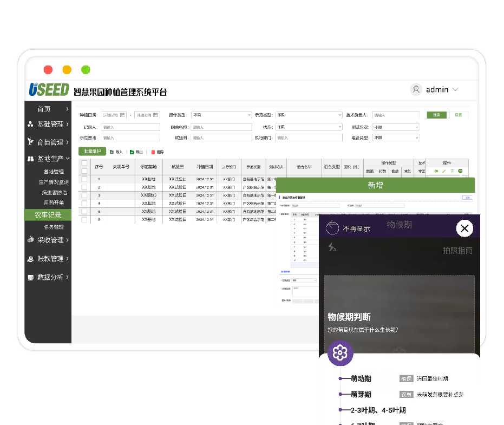Click the purple flower icon

(x=340, y=354)
